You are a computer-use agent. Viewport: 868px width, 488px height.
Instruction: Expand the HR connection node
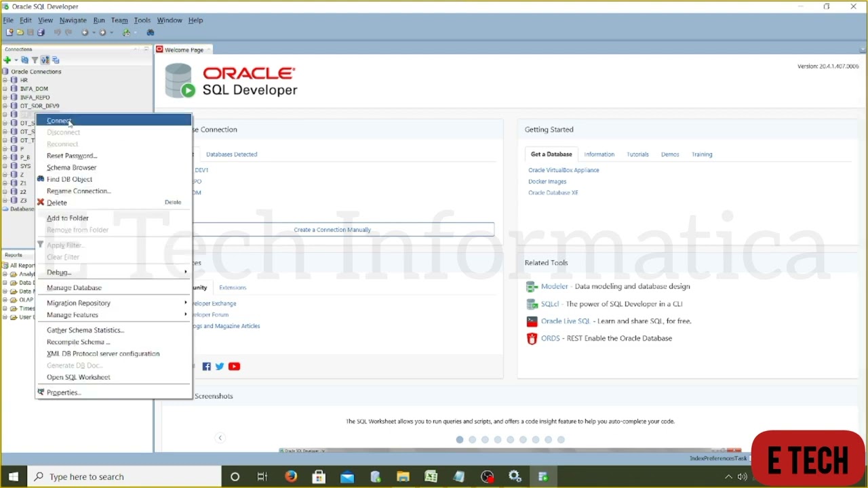5,80
